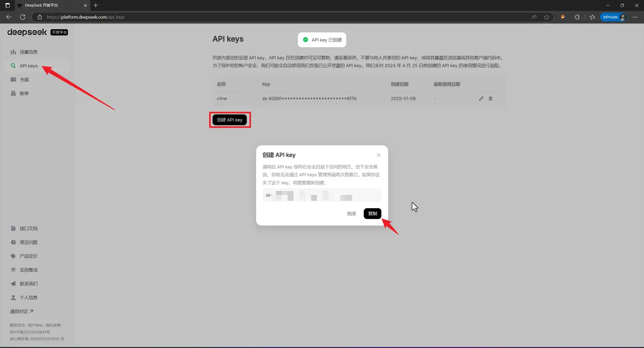
Task: Reload the page
Action: pyautogui.click(x=23, y=17)
